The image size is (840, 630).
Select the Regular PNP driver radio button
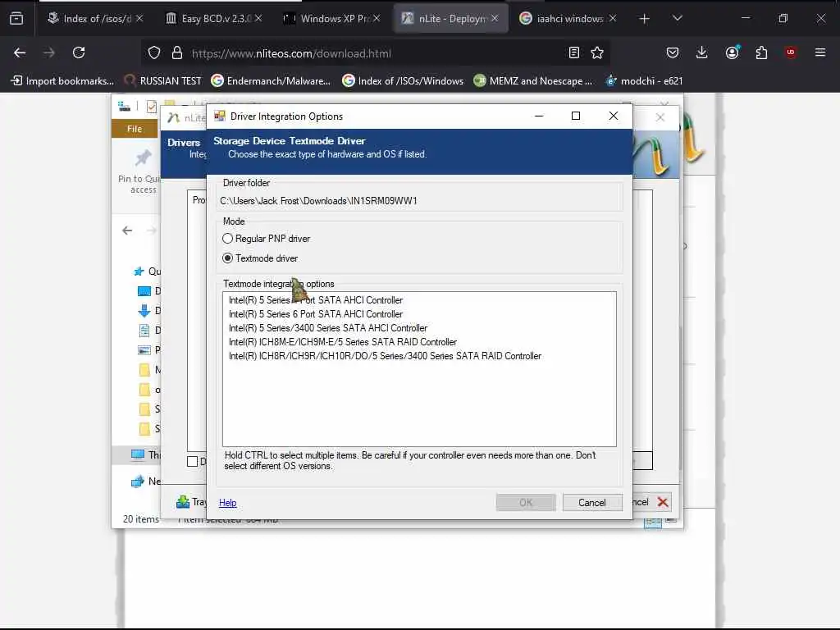coord(228,239)
